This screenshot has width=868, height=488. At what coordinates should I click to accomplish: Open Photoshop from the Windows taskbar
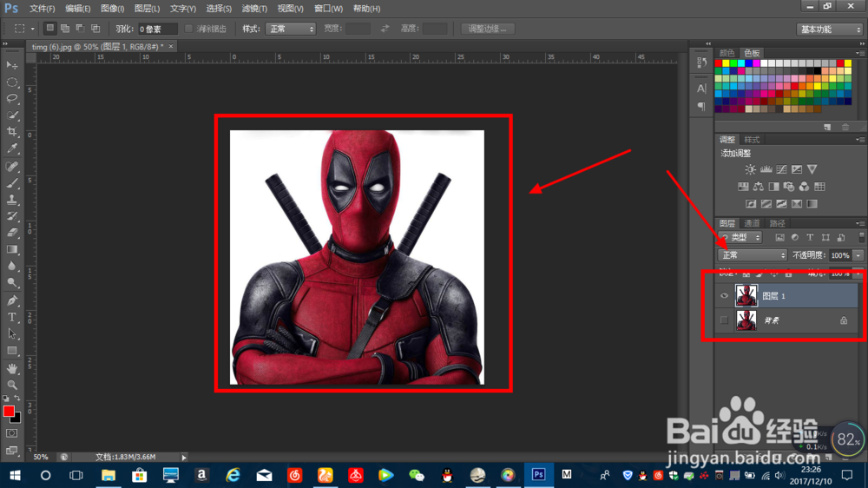538,475
